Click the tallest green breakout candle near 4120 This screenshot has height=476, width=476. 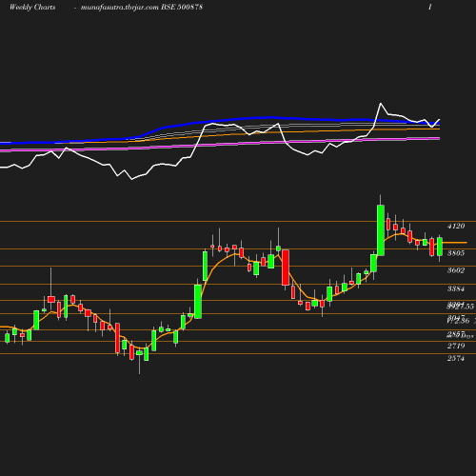[381, 230]
